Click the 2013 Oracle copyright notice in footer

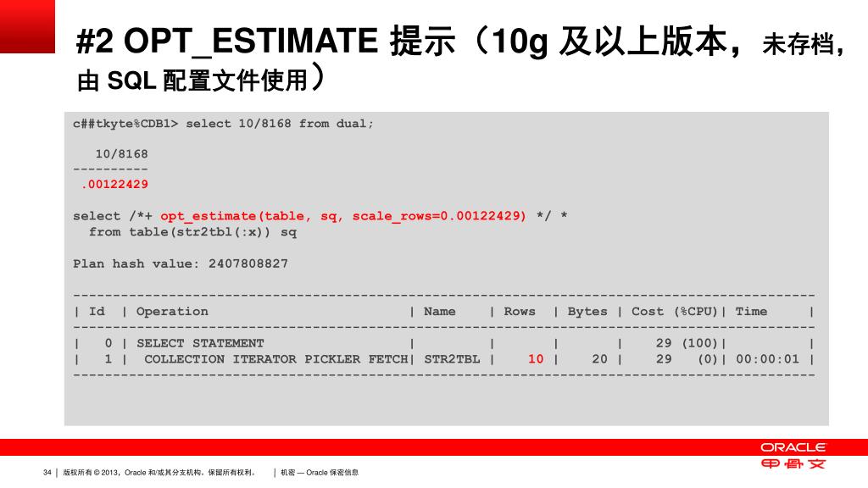click(x=159, y=473)
